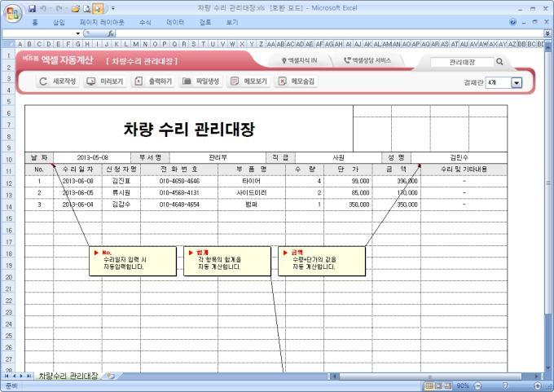Select the department cell 관리부

pos(218,157)
